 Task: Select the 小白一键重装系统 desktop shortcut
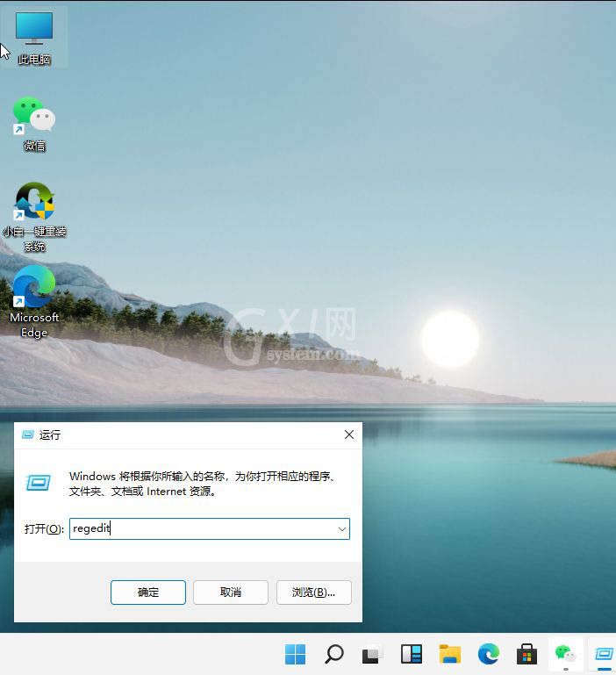pos(34,217)
